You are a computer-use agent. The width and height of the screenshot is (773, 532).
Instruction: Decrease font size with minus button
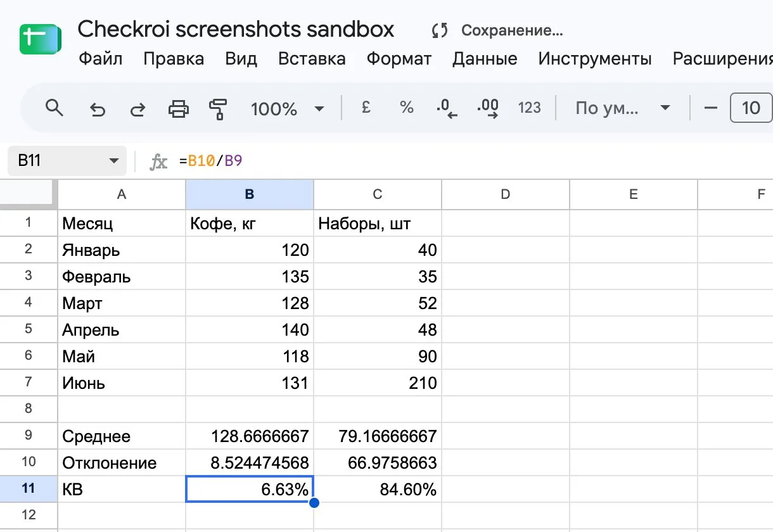pyautogui.click(x=711, y=108)
